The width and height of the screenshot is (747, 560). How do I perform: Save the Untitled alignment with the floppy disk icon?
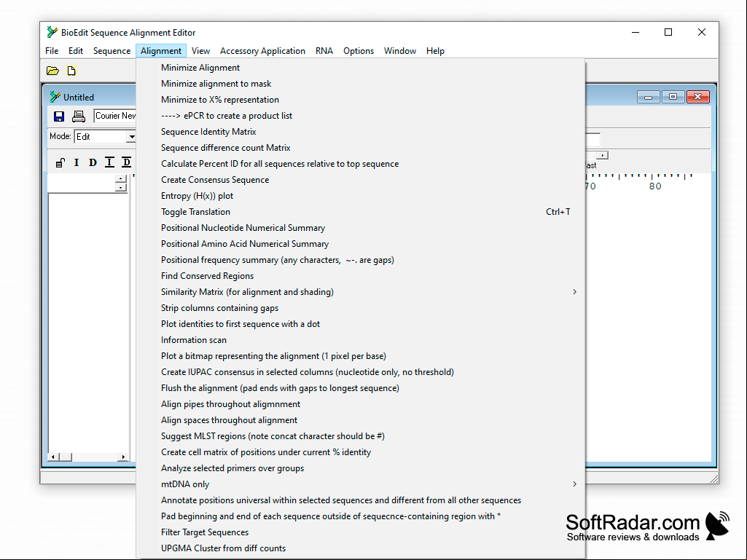(x=59, y=117)
